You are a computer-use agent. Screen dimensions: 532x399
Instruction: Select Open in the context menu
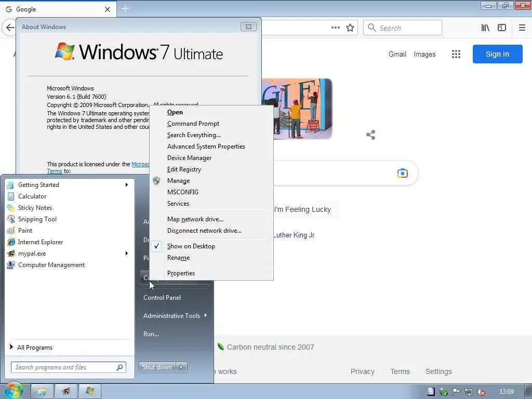(x=211, y=112)
